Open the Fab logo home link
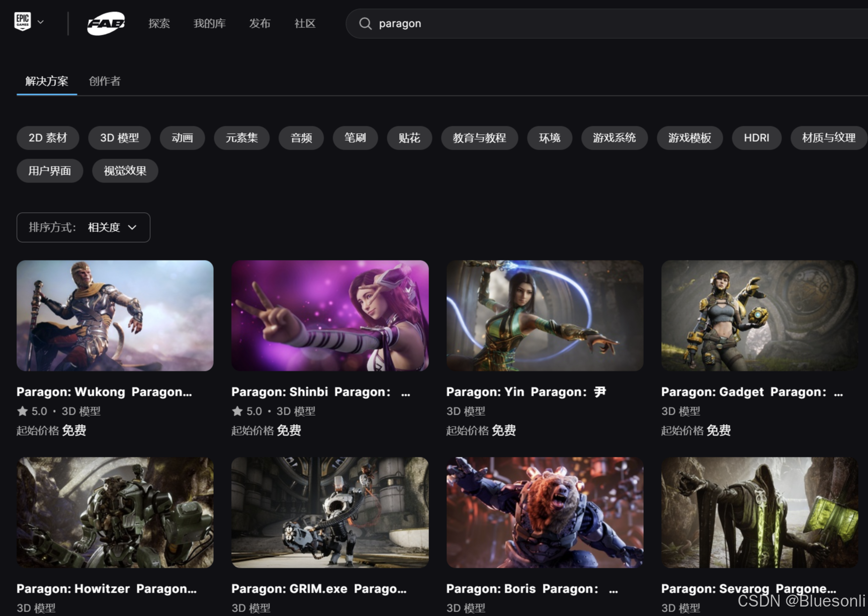 pos(106,23)
